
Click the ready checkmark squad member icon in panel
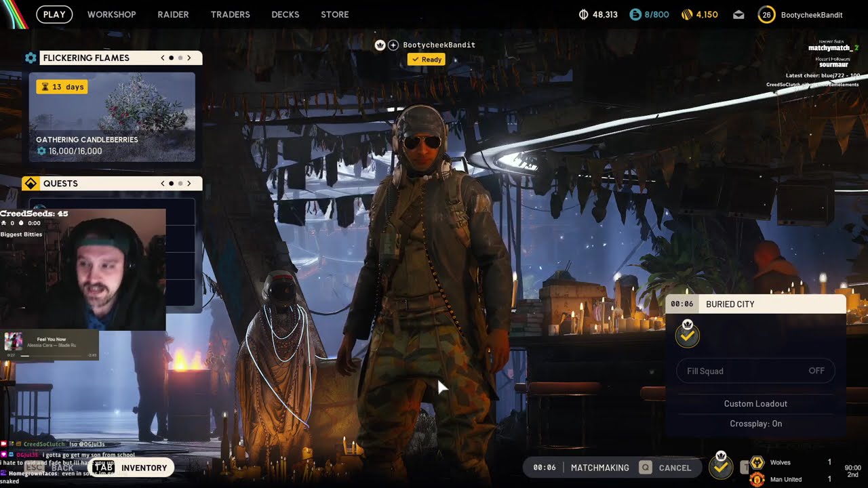pyautogui.click(x=688, y=335)
